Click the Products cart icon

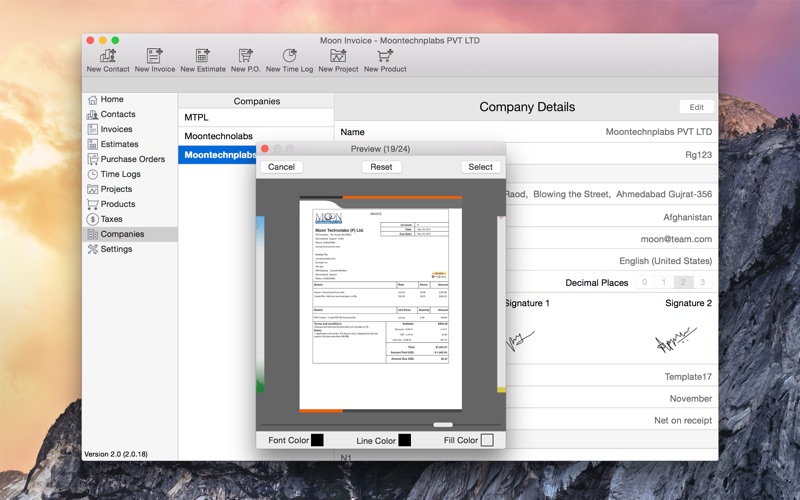[x=92, y=204]
